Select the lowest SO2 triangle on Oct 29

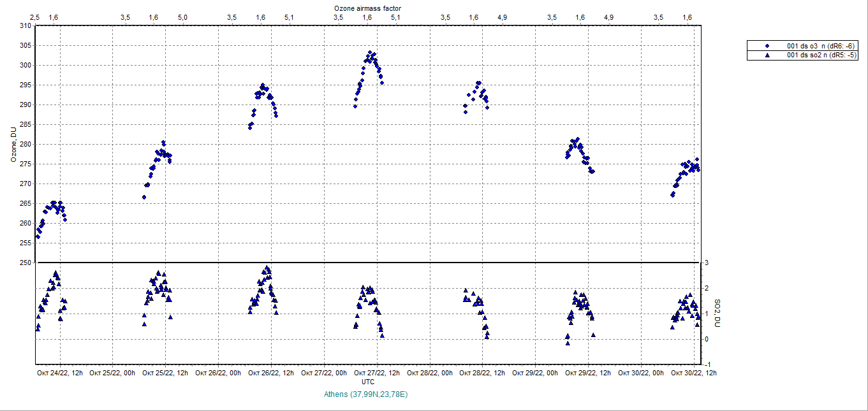[x=568, y=343]
